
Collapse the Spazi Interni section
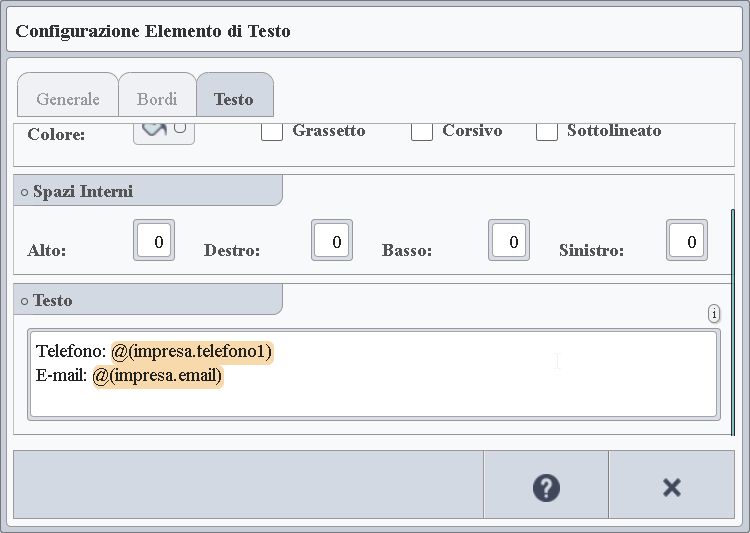coord(148,191)
